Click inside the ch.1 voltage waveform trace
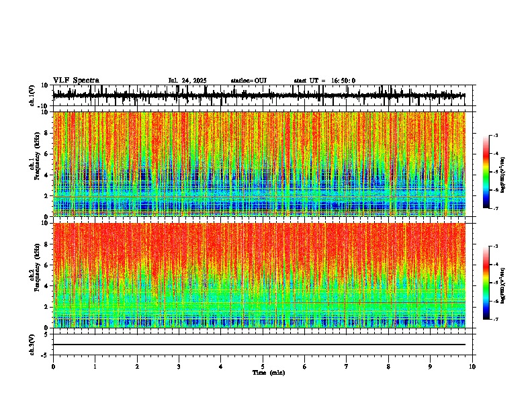Screen dimensions: 532x411 coord(259,96)
